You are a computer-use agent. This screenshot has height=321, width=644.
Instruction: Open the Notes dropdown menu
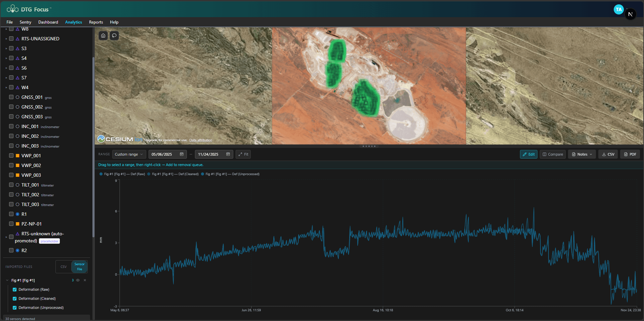pyautogui.click(x=582, y=154)
